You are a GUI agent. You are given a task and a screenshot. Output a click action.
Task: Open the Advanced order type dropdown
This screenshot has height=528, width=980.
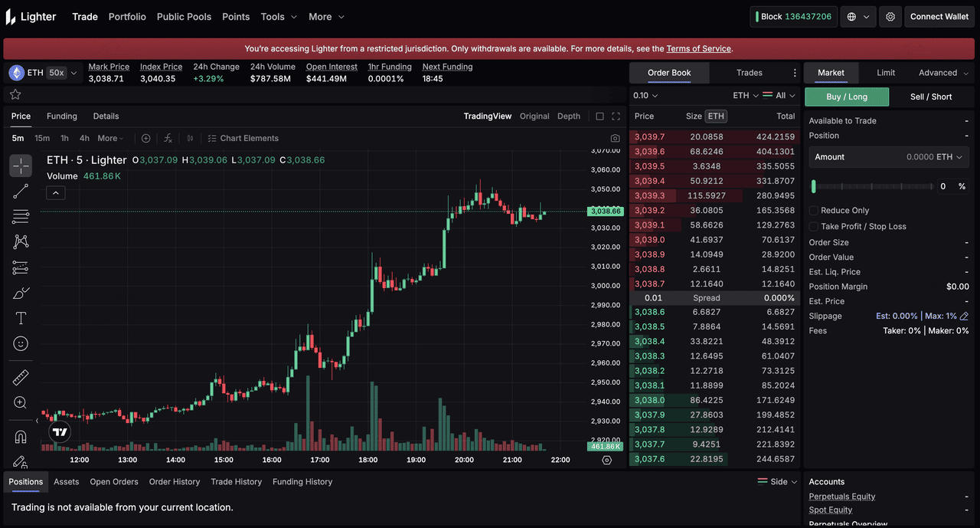pos(943,73)
